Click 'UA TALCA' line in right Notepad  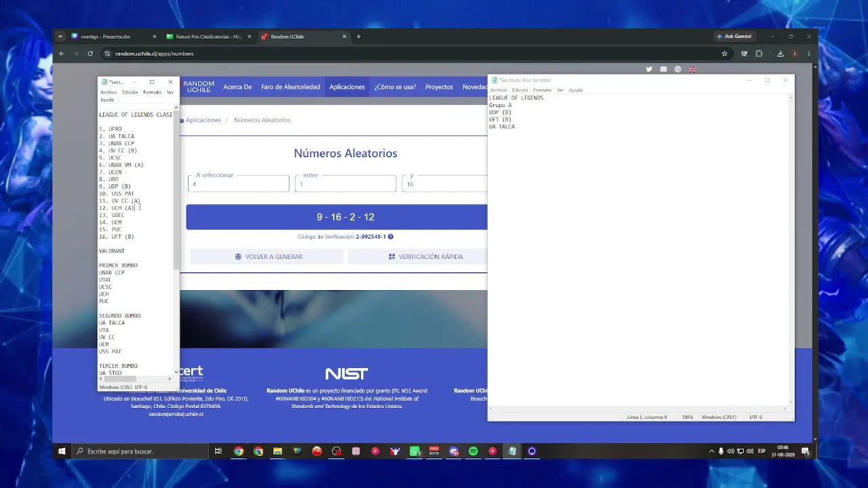pyautogui.click(x=502, y=127)
